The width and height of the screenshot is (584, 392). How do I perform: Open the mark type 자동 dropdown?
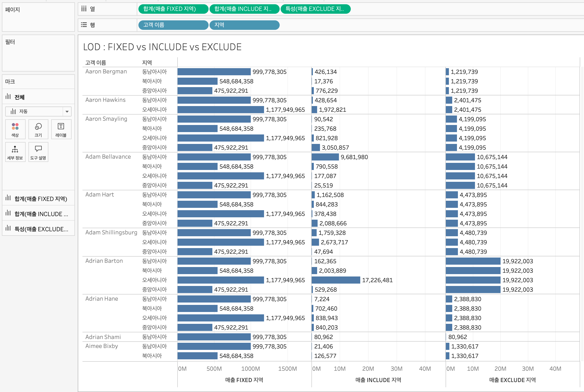tap(38, 111)
